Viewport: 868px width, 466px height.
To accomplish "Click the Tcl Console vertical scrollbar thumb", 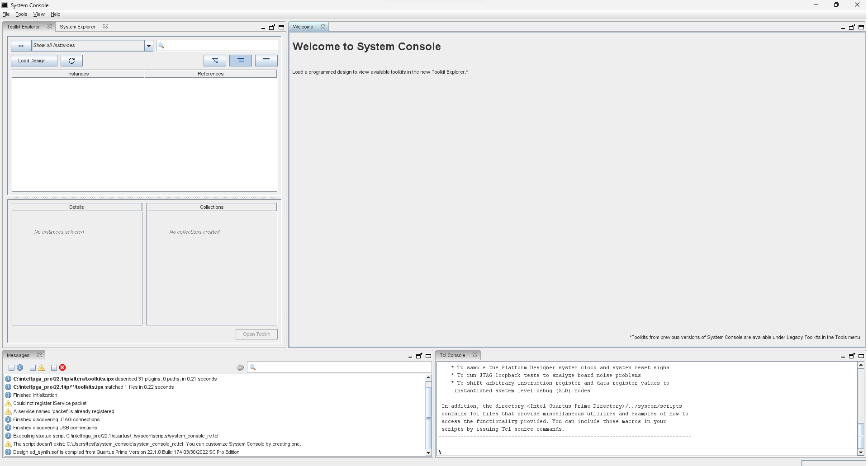I will [861, 436].
